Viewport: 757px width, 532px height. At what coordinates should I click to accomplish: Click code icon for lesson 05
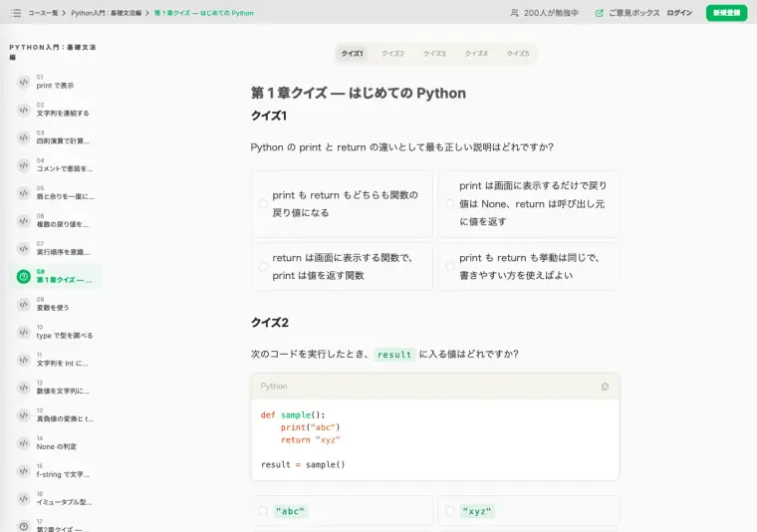[x=23, y=193]
